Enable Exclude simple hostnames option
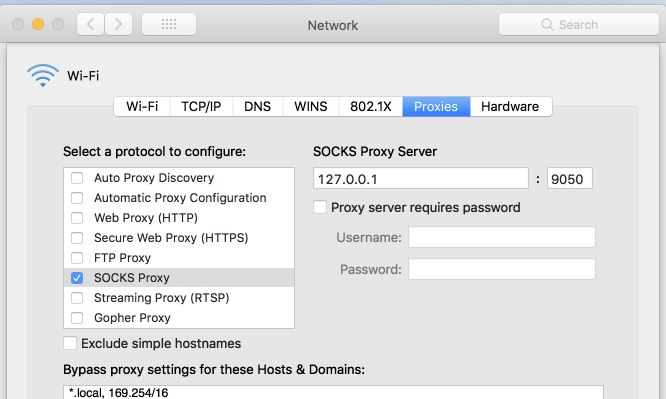Image resolution: width=666 pixels, height=399 pixels. [70, 343]
